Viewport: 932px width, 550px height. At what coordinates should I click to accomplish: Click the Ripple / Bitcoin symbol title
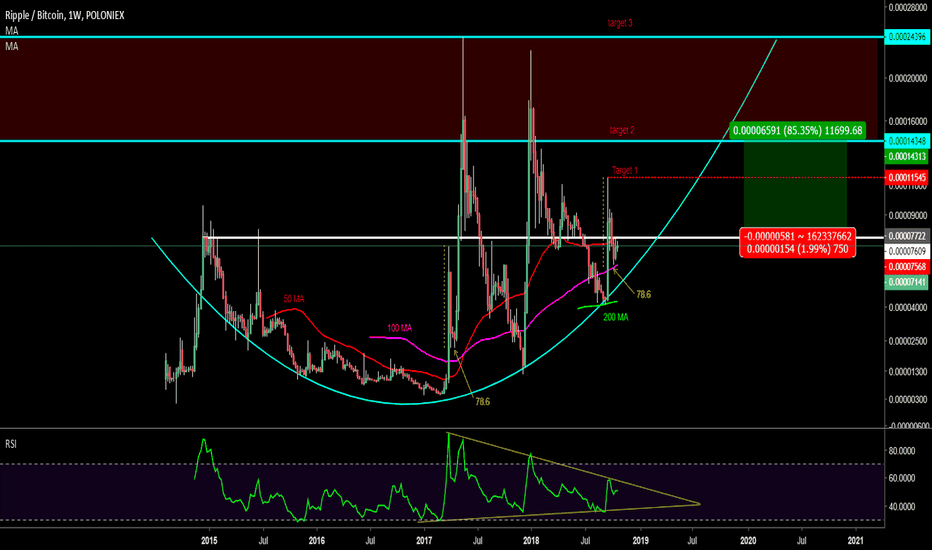click(x=65, y=15)
